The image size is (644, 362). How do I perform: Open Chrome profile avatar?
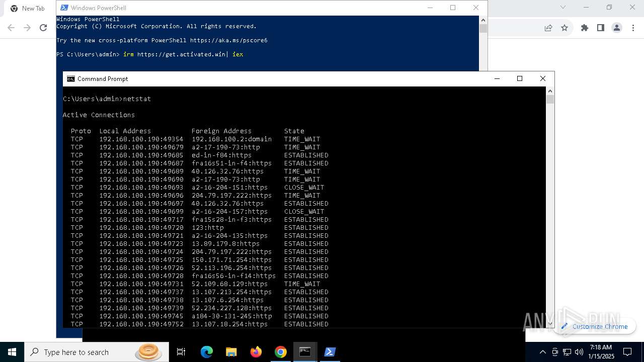(x=617, y=28)
